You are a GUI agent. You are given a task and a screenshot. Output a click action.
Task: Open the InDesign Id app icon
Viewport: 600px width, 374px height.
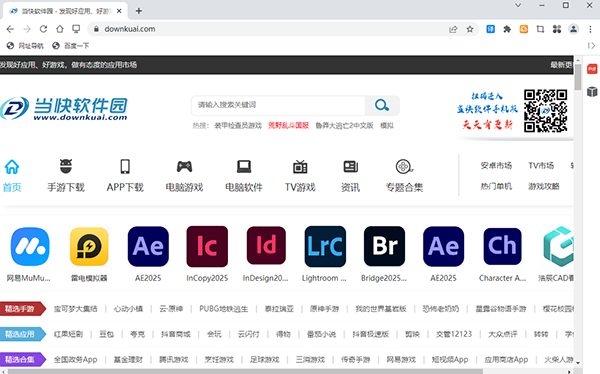tap(266, 246)
